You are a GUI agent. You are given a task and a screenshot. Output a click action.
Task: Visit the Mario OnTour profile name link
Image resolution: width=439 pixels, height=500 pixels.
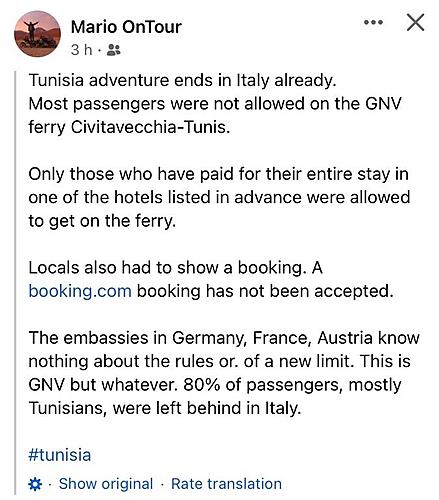point(126,27)
